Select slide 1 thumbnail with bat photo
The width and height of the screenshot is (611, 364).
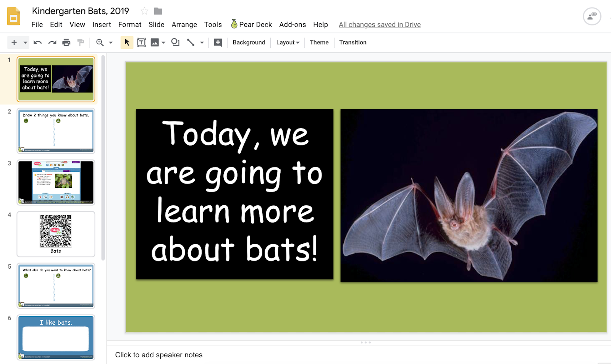coord(56,79)
